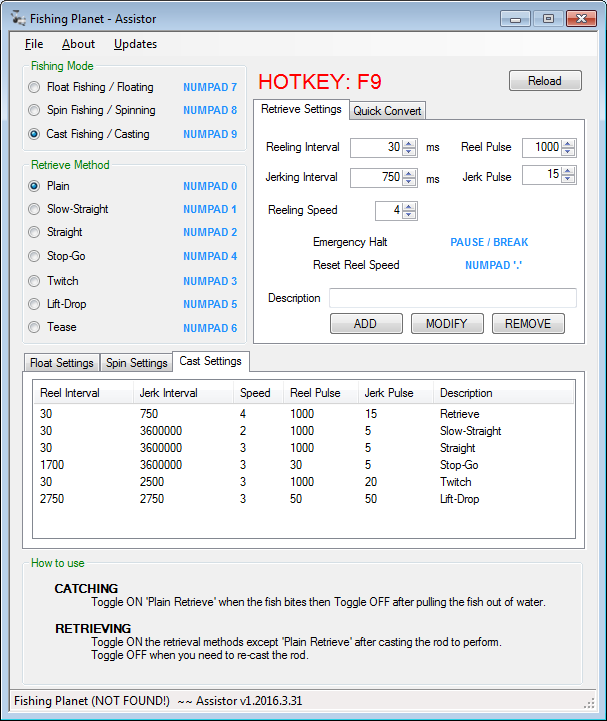Viewport: 607px width, 721px height.
Task: Sort by the Jerk Interval column header
Action: click(x=183, y=393)
